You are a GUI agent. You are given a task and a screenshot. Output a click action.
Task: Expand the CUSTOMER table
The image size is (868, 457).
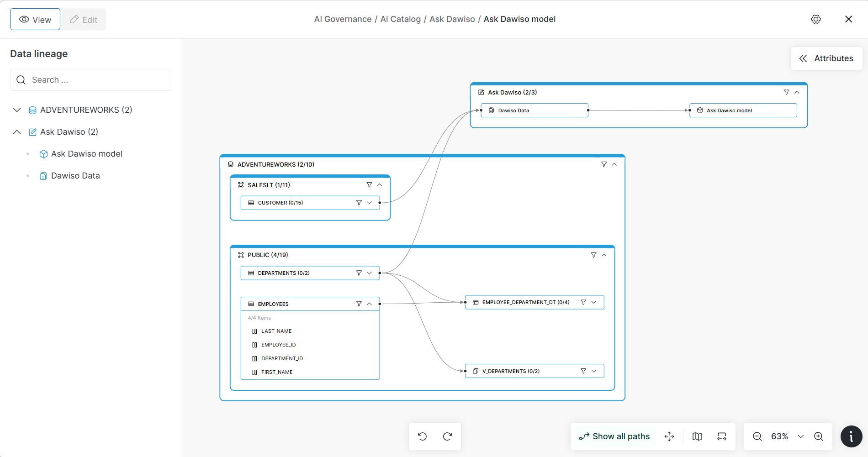pos(370,203)
